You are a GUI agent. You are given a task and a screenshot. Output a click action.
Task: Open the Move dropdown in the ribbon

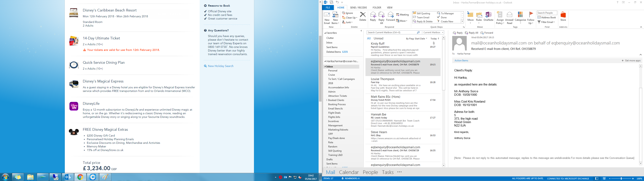click(x=470, y=18)
